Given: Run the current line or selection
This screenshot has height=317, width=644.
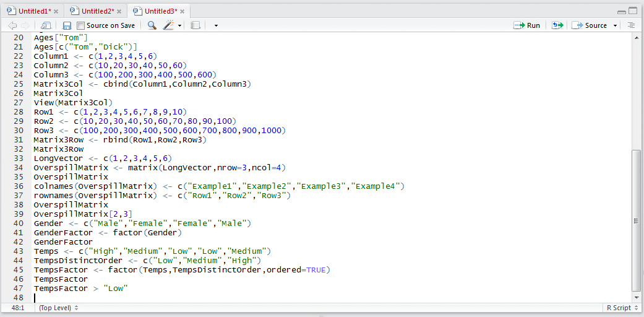Looking at the screenshot, I should click(527, 25).
